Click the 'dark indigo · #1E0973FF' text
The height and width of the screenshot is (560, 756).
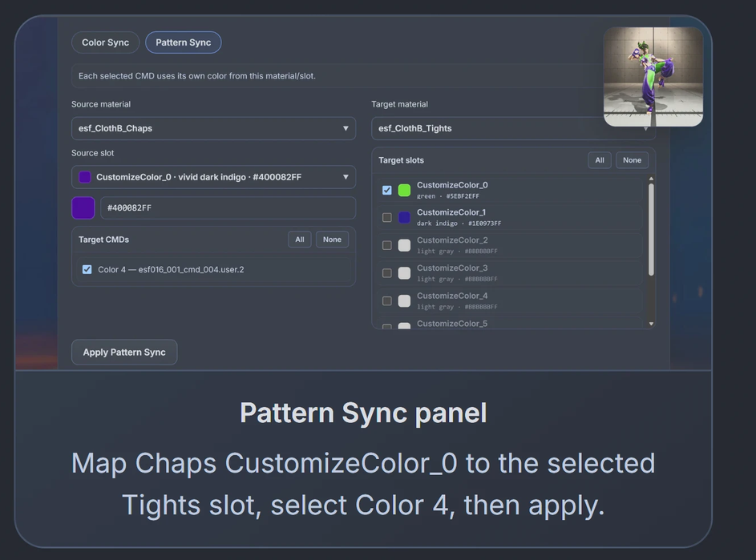point(459,224)
